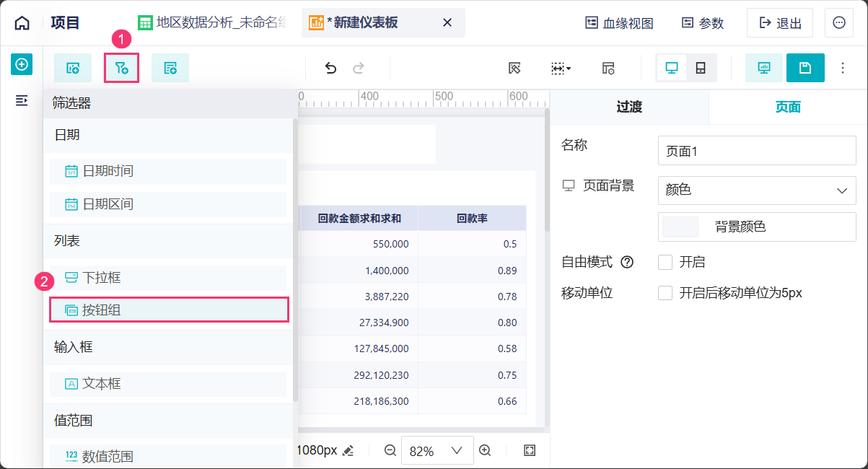The image size is (868, 469).
Task: Switch to mobile layout view
Action: 700,68
